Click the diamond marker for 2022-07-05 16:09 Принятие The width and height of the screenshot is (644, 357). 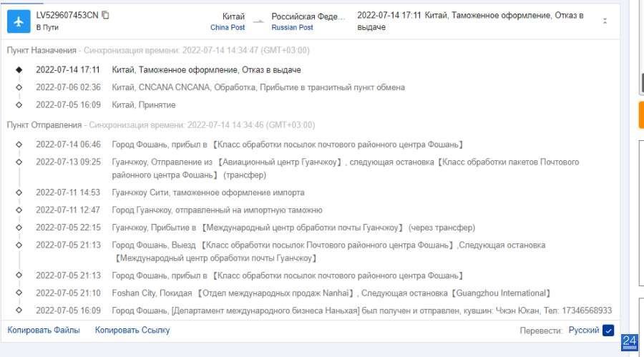tap(19, 105)
